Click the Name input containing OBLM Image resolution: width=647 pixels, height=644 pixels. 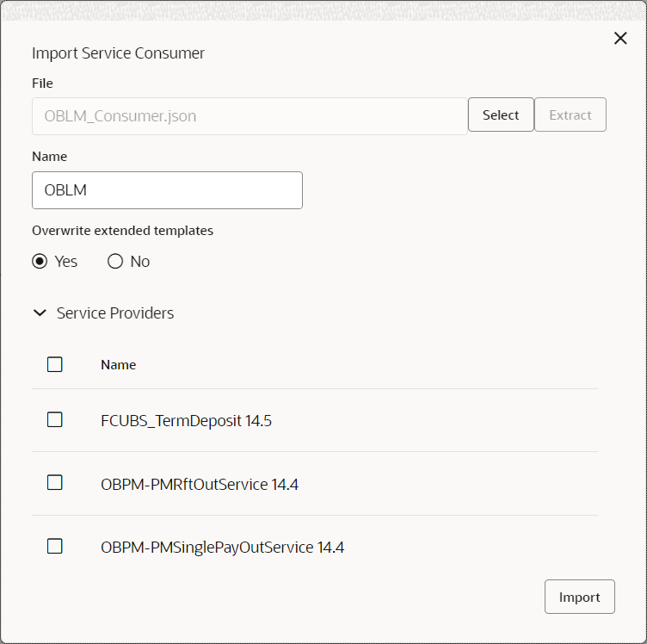[x=167, y=190]
